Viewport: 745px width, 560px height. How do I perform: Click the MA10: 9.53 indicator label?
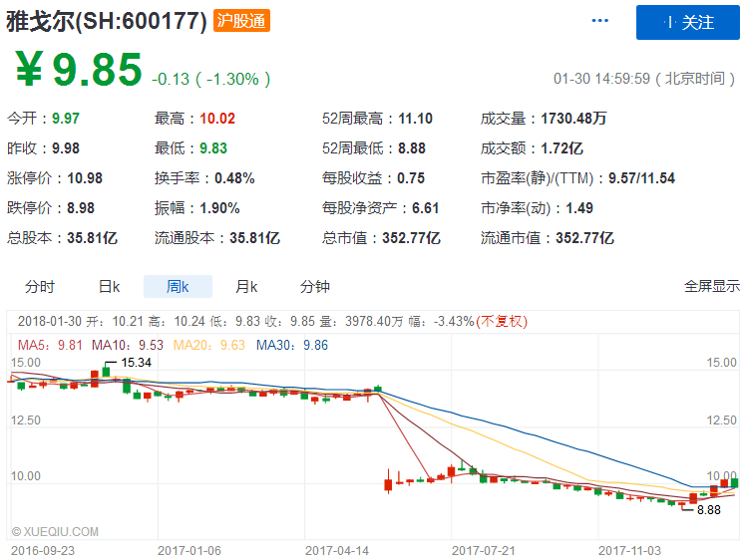coord(128,345)
